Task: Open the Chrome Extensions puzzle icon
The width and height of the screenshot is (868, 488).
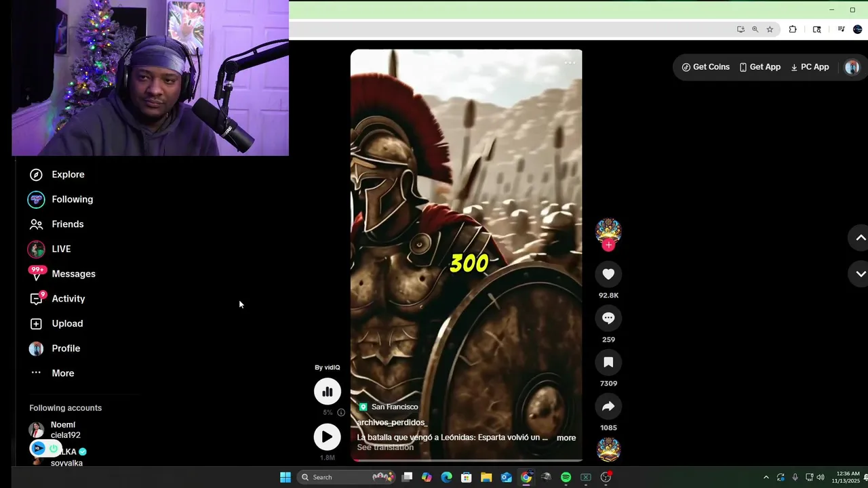Action: (x=793, y=29)
